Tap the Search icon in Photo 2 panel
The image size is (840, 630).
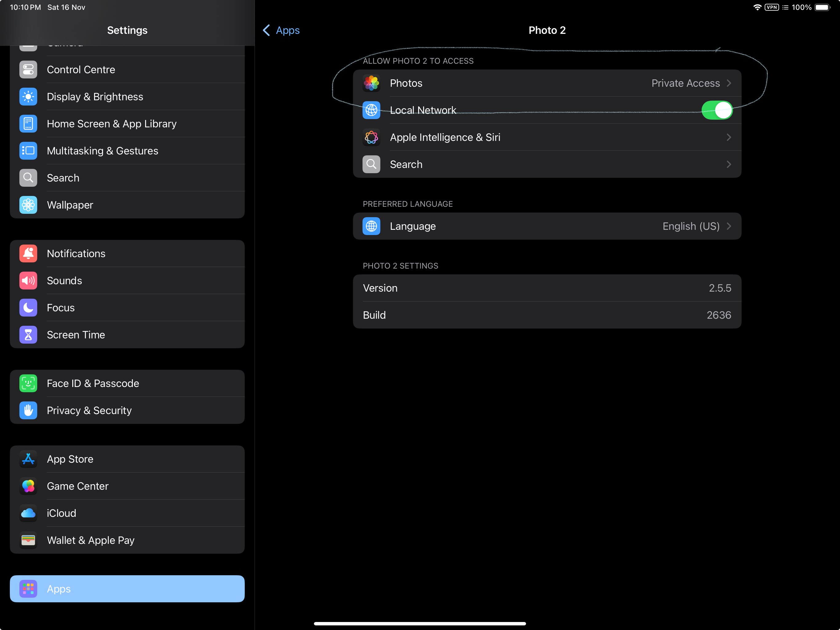click(x=371, y=164)
